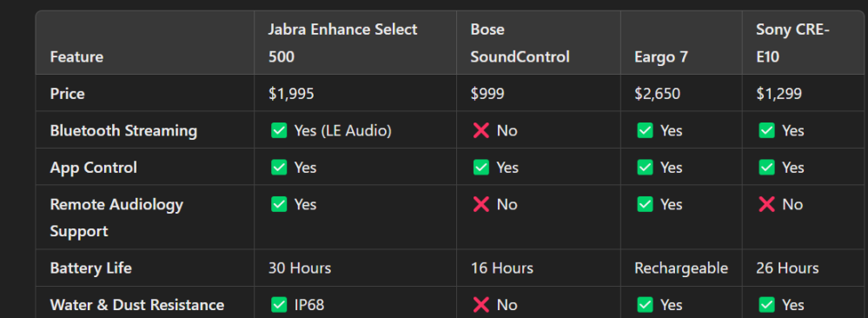
Task: Click the Eargo 7 column header
Action: (x=681, y=43)
